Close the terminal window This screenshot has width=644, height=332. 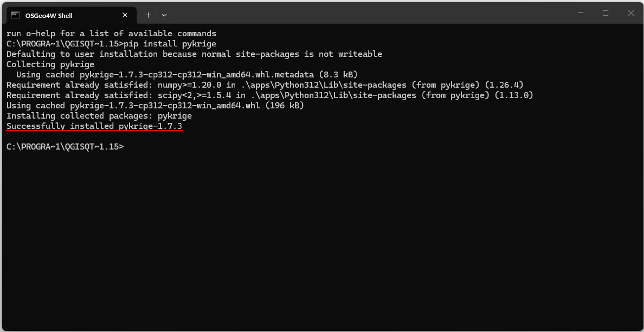click(x=631, y=13)
